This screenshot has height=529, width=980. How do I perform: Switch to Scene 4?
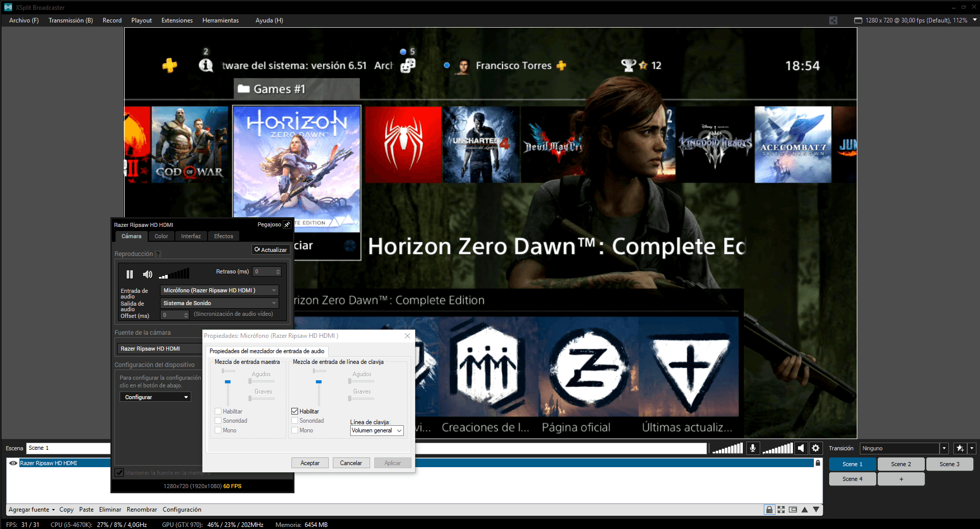tap(852, 479)
